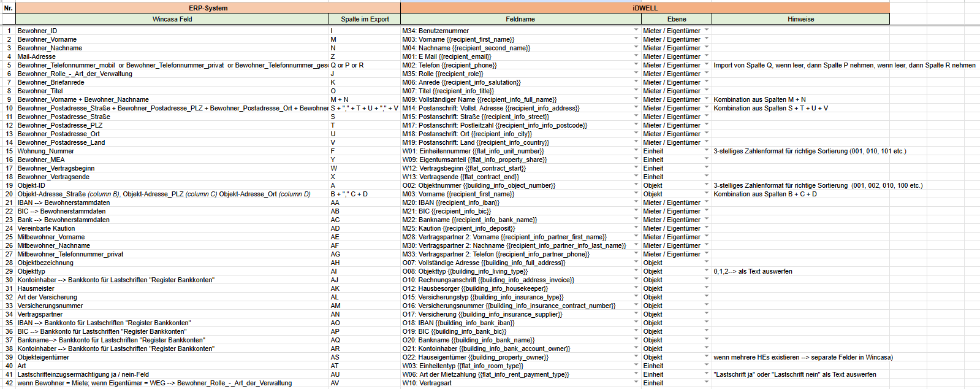Select the Nr. header cell
Image resolution: width=980 pixels, height=389 pixels.
[9, 8]
